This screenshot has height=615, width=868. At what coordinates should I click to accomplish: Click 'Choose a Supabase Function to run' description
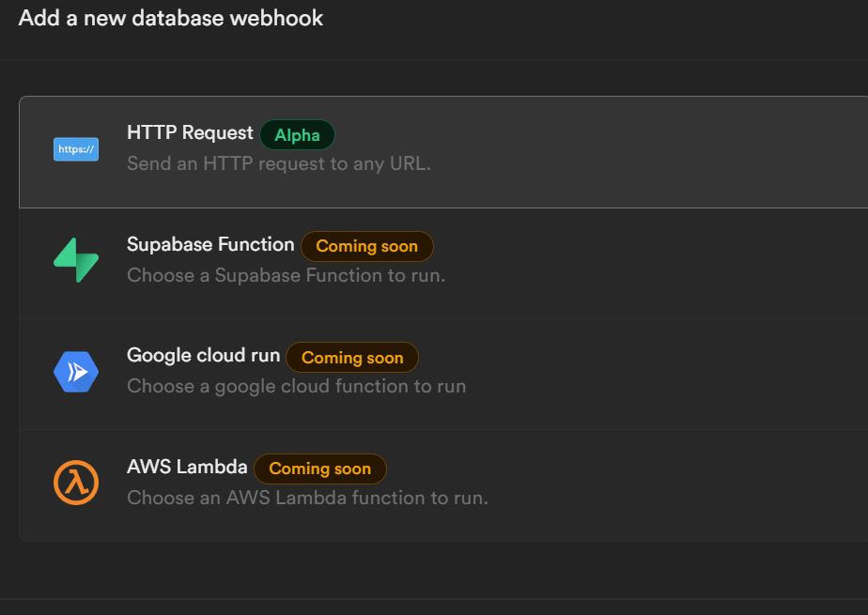tap(286, 276)
